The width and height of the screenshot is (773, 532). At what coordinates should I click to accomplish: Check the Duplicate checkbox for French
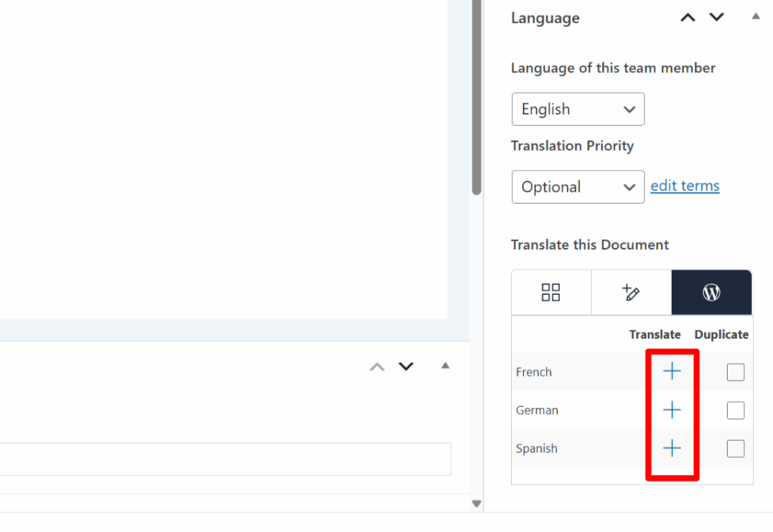coord(735,371)
